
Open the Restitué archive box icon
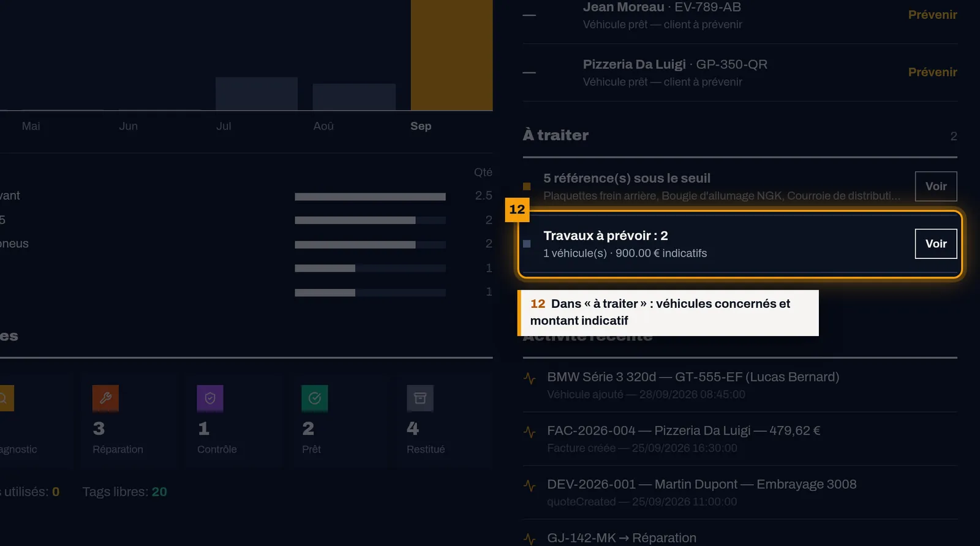(x=420, y=398)
